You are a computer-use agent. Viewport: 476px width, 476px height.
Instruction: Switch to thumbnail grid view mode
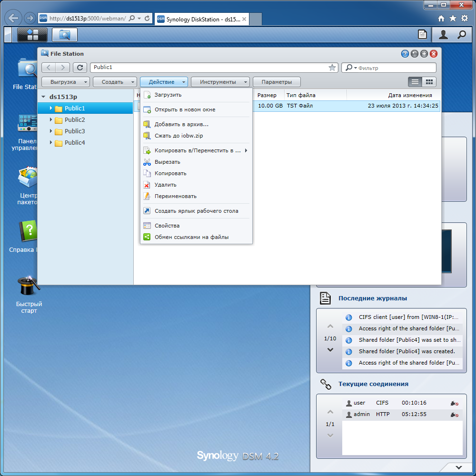[x=429, y=82]
